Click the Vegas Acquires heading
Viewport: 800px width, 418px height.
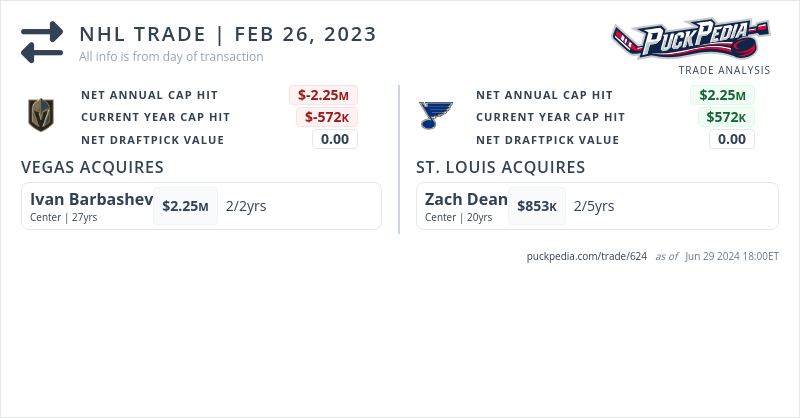[x=92, y=167]
